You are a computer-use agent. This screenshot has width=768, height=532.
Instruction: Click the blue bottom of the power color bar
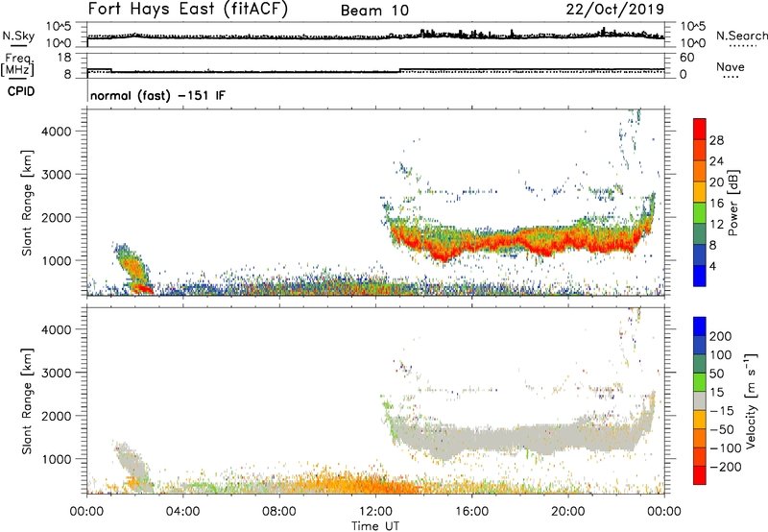click(x=700, y=276)
